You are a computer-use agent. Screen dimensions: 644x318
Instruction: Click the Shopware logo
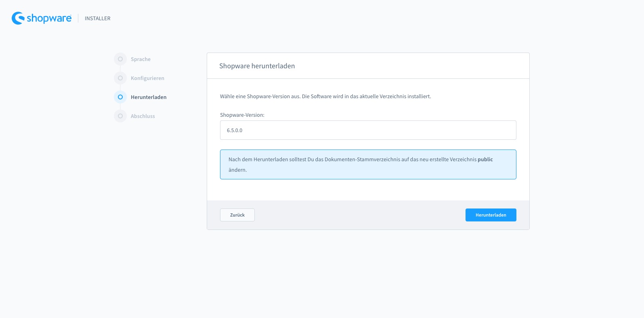(42, 18)
